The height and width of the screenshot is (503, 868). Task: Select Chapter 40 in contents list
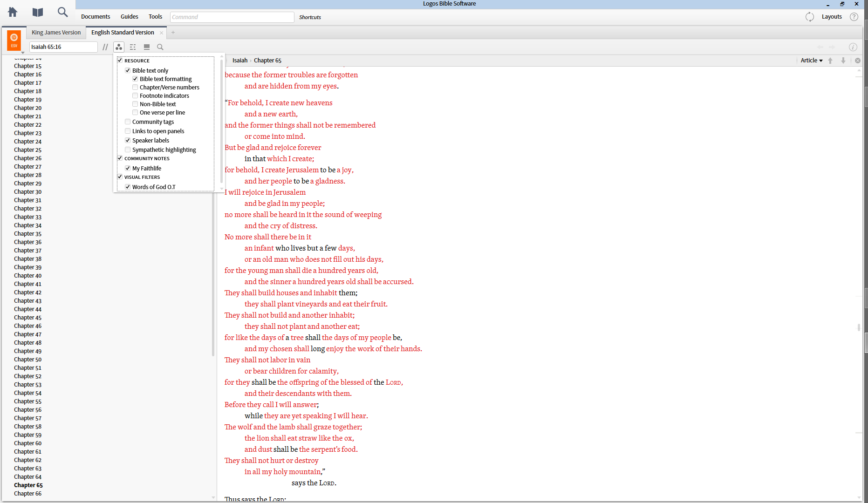[x=27, y=276]
